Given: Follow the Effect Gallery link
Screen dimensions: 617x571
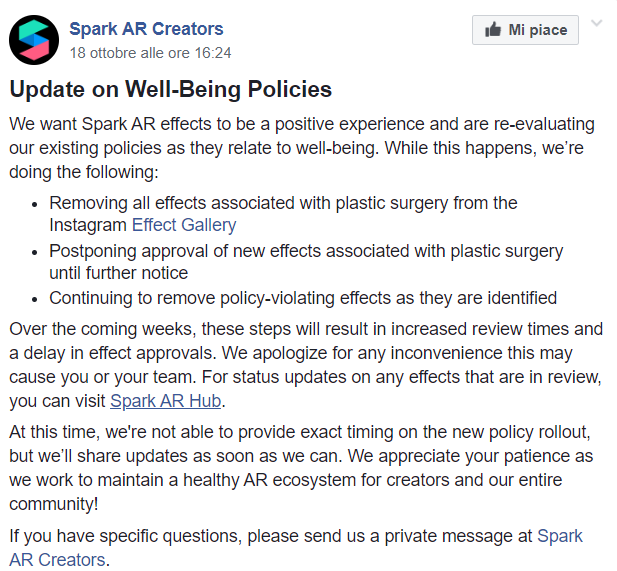Looking at the screenshot, I should click(x=184, y=225).
